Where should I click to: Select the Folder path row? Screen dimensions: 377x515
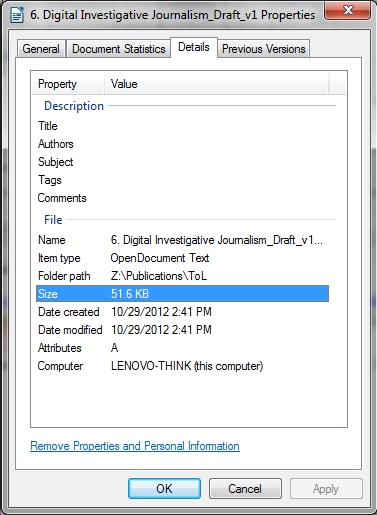coord(182,276)
